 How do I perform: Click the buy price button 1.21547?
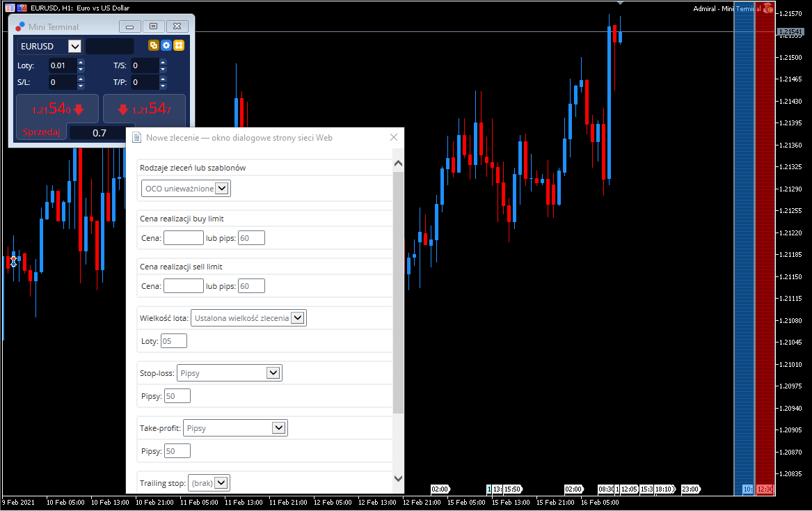(x=145, y=110)
